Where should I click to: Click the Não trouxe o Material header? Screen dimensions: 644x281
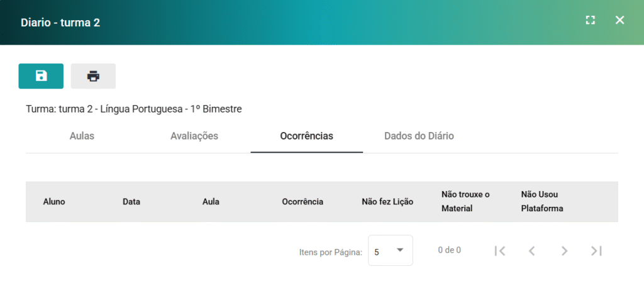pos(466,201)
